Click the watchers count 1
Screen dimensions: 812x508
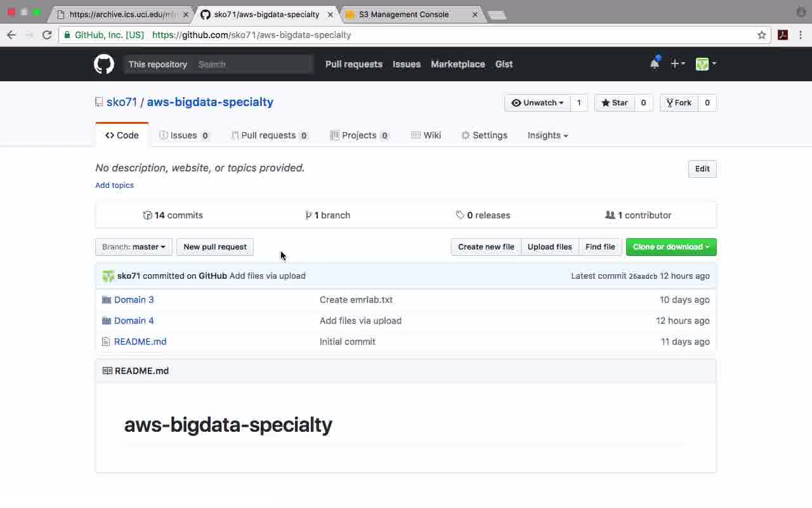pyautogui.click(x=579, y=103)
